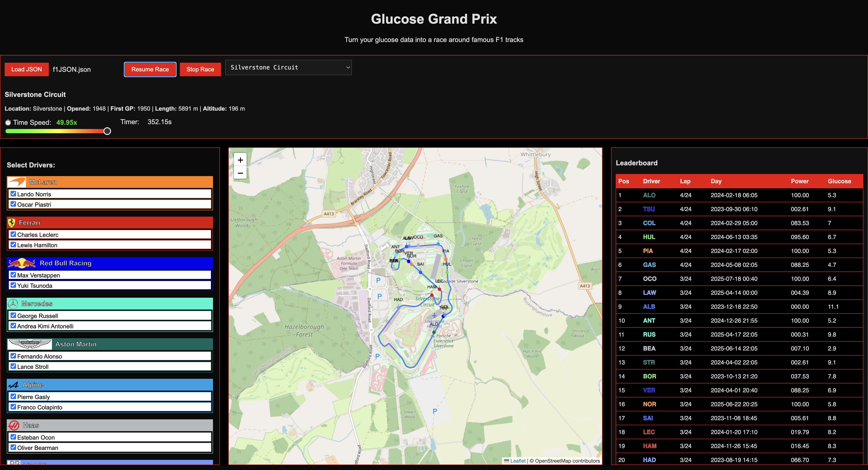The width and height of the screenshot is (868, 470).
Task: Disable the Max Verstappen checkbox
Action: 13,275
